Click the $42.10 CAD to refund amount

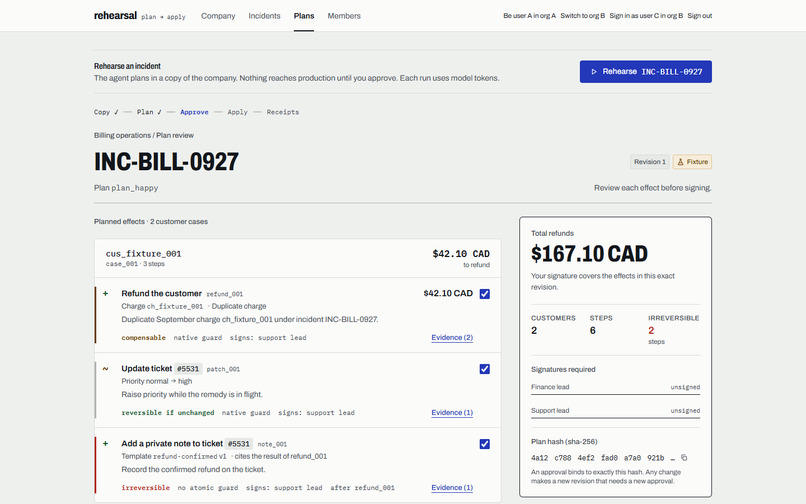(x=461, y=254)
